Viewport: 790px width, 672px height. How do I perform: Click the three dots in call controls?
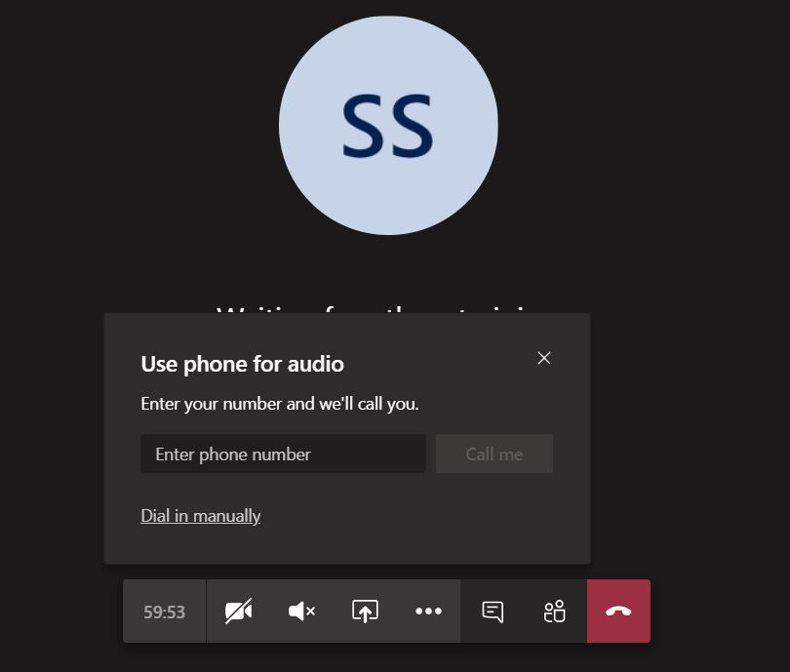pyautogui.click(x=428, y=612)
